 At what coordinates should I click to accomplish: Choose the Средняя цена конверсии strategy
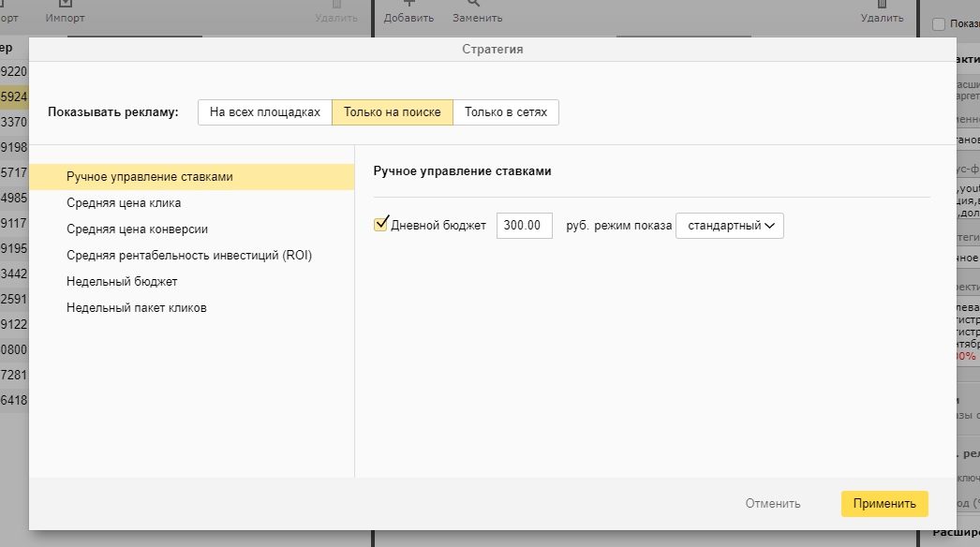point(137,229)
